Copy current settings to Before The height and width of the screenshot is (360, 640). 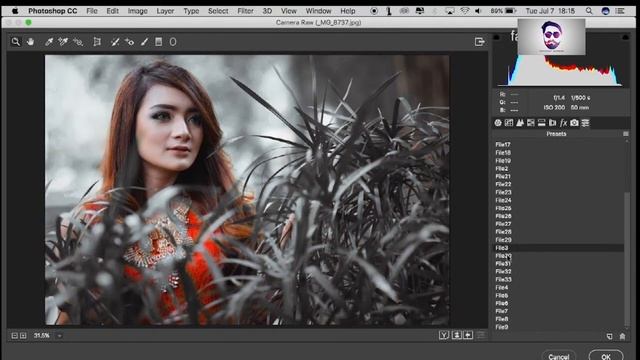click(x=468, y=335)
